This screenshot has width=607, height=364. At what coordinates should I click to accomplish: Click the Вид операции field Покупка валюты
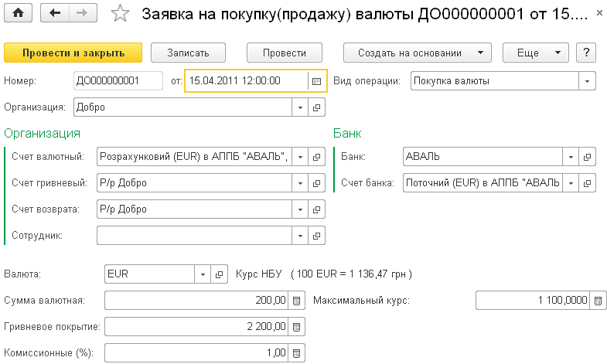[495, 81]
